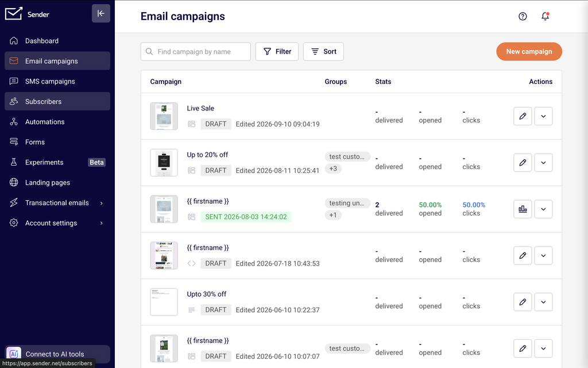
Task: Create a New campaign
Action: [x=529, y=51]
